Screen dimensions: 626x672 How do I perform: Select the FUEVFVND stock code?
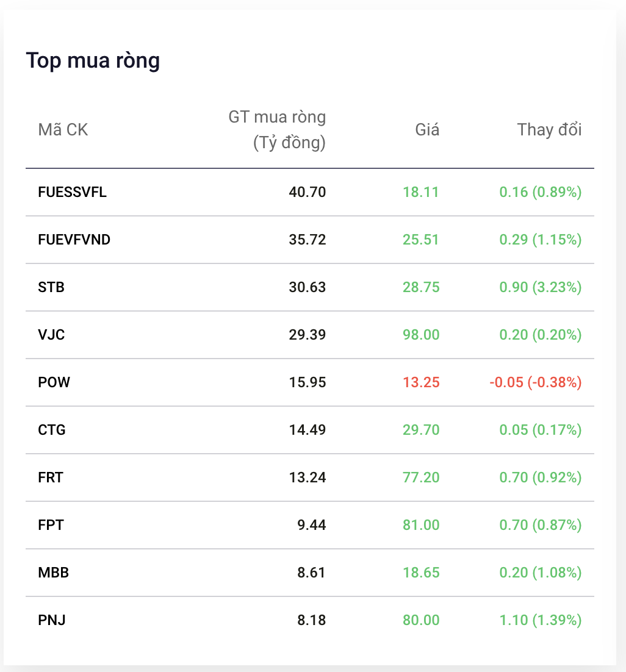[74, 240]
